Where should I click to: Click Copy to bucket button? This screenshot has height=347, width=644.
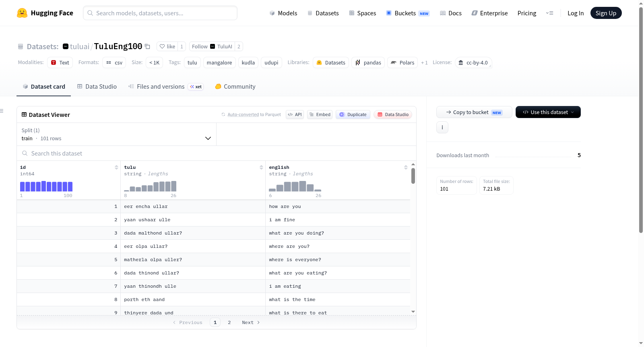[x=474, y=112]
